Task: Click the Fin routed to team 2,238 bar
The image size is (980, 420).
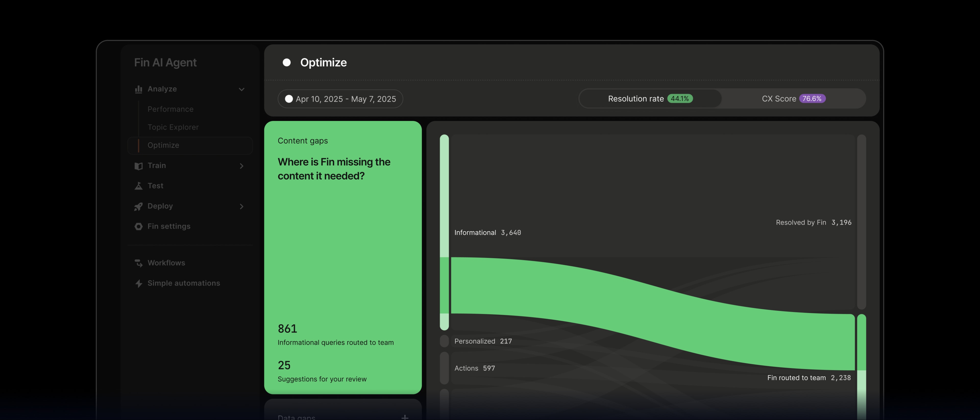Action: tap(861, 367)
